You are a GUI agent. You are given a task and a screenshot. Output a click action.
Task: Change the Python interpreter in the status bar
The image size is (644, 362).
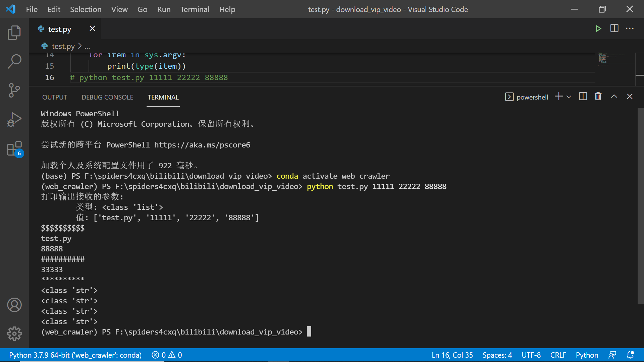pos(74,355)
